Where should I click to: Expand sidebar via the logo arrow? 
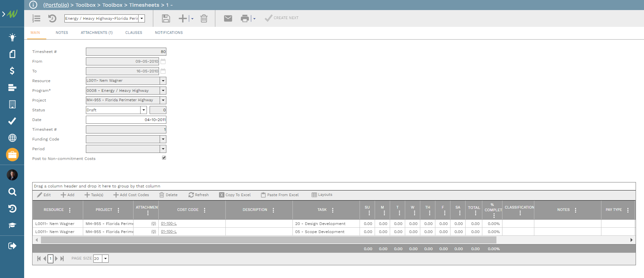coord(4,14)
